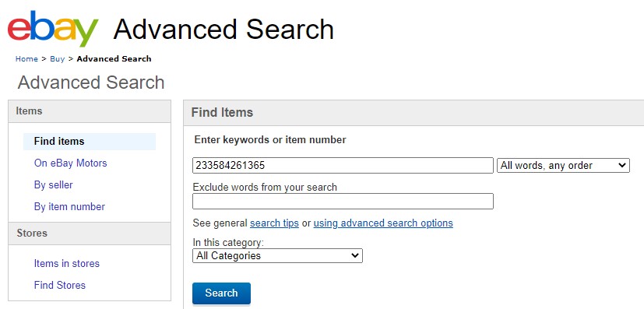Choose Find Stores in the sidebar

click(x=60, y=285)
